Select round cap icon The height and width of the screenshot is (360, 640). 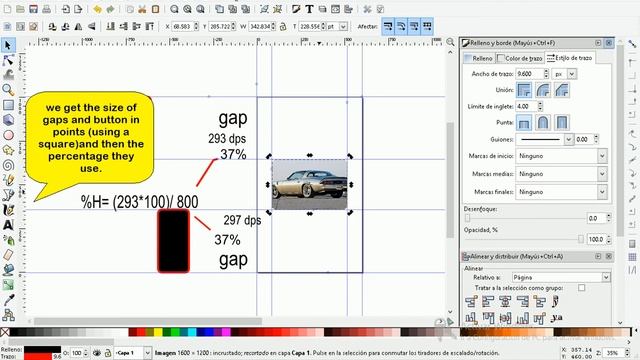point(543,122)
